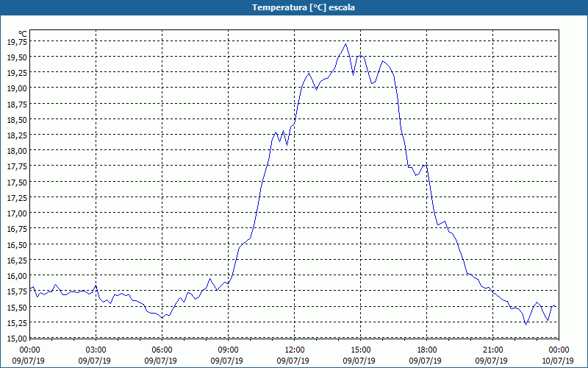Click the 15,50 y-axis label
Screen dimensions: 588x368
[x=17, y=307]
